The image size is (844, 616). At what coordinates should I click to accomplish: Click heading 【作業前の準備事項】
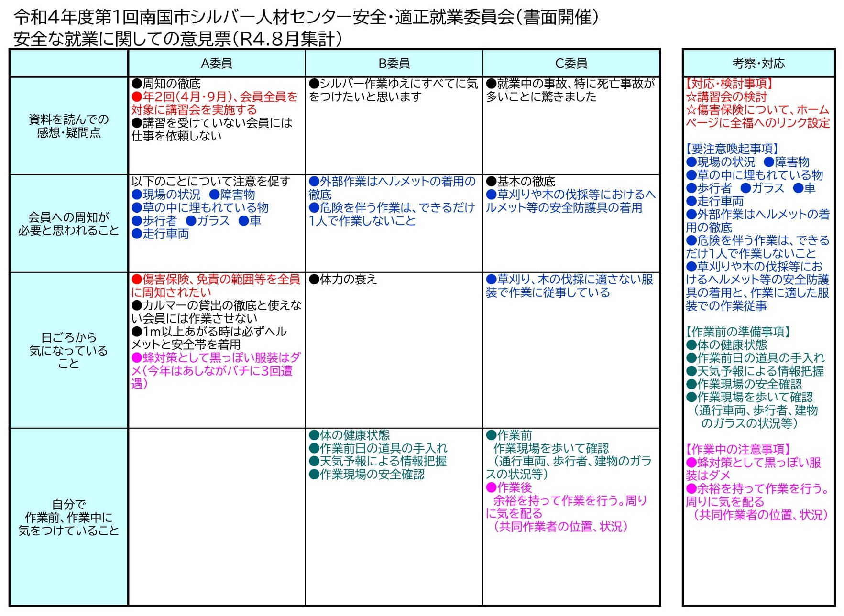738,332
